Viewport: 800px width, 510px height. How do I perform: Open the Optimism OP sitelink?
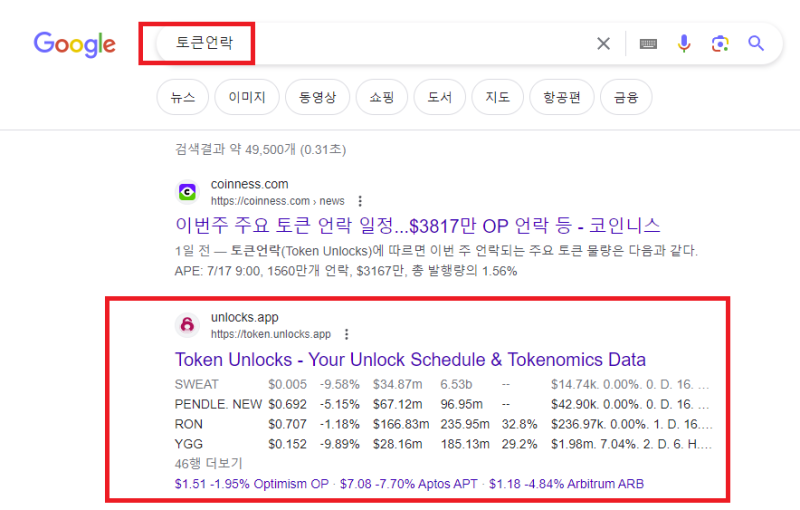(x=252, y=483)
